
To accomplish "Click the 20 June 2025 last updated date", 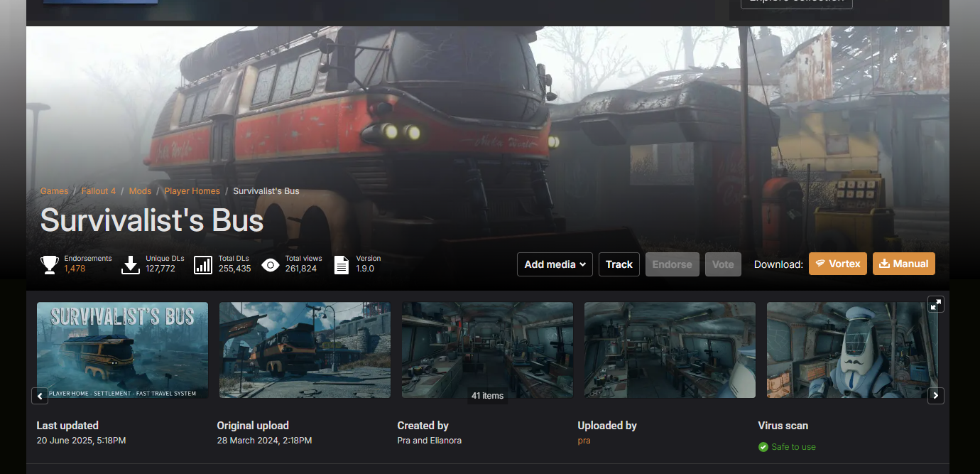I will (81, 441).
